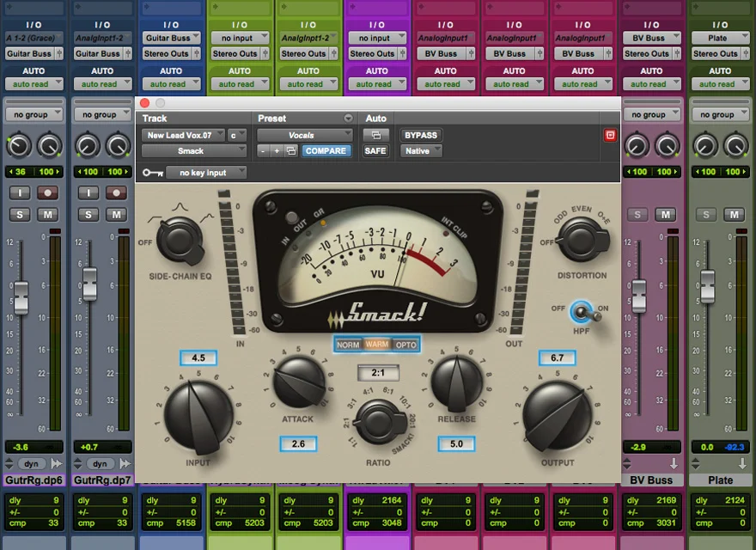
Task: Open the insert position c dropdown
Action: [236, 135]
